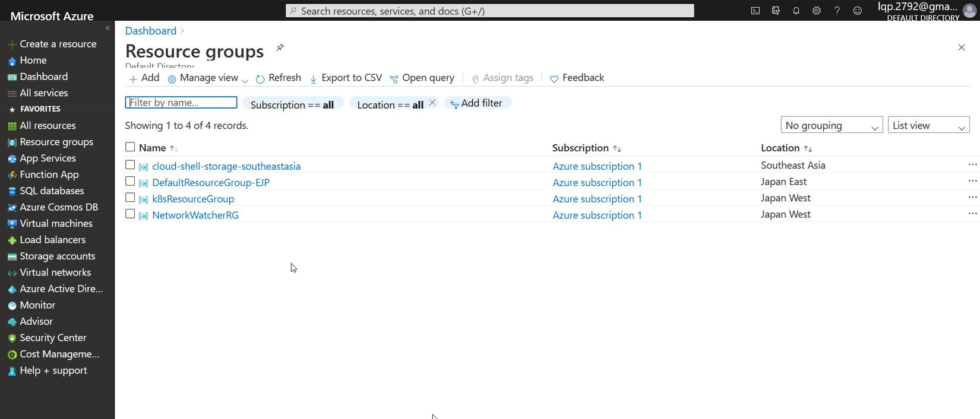Image resolution: width=980 pixels, height=419 pixels.
Task: Collapse the left sidebar menu
Action: coord(108,28)
